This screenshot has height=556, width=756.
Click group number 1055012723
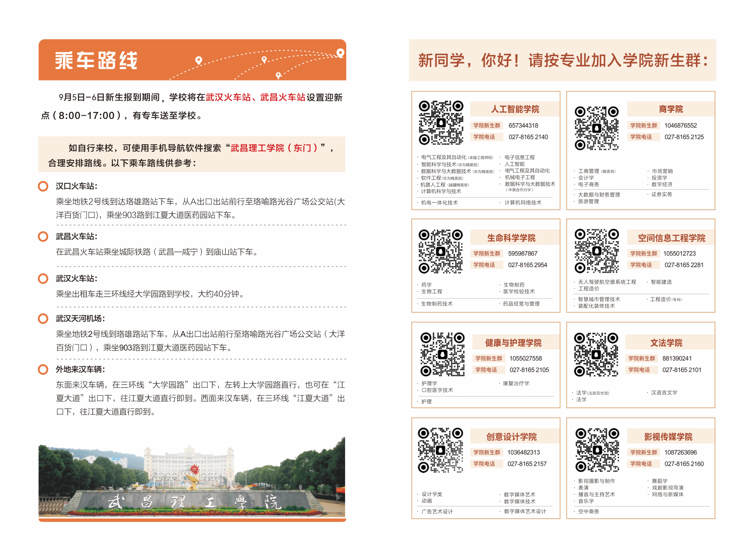tap(680, 253)
